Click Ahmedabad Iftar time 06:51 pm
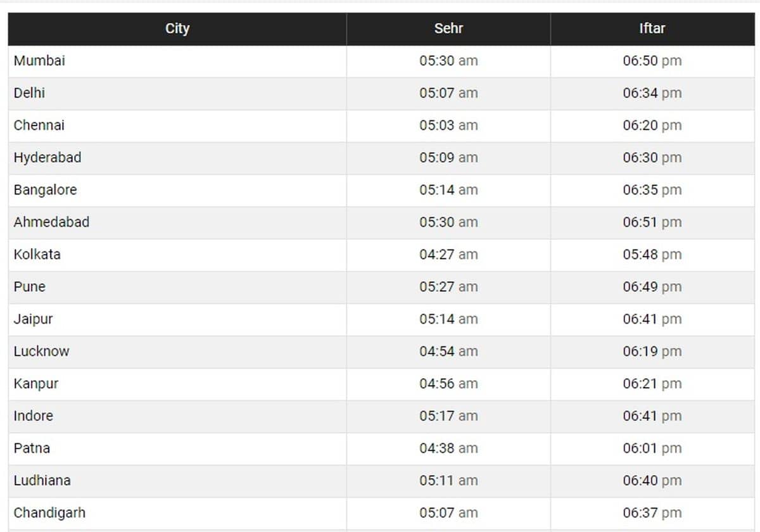This screenshot has height=532, width=760. click(652, 222)
